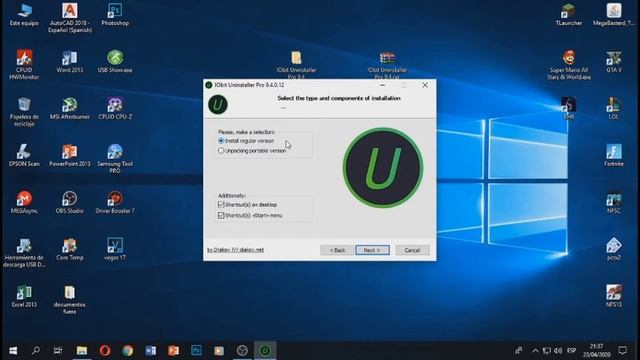Switch to IObit Uninstaller taskbar icon
Image resolution: width=640 pixels, height=360 pixels.
pos(265,351)
